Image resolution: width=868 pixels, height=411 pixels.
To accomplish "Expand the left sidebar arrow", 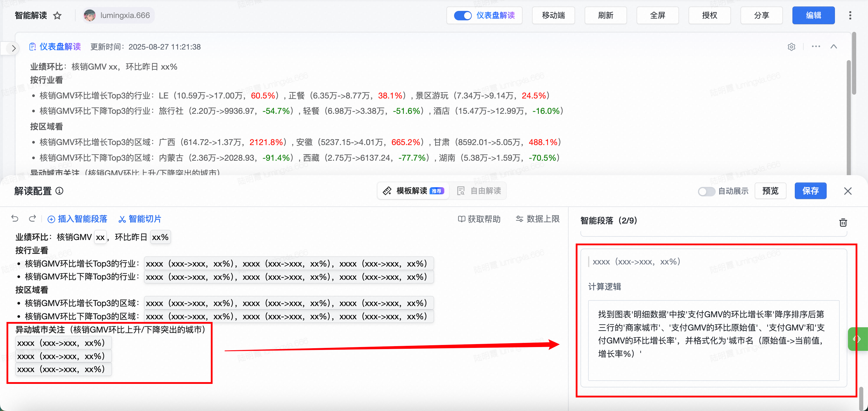I will pos(14,48).
